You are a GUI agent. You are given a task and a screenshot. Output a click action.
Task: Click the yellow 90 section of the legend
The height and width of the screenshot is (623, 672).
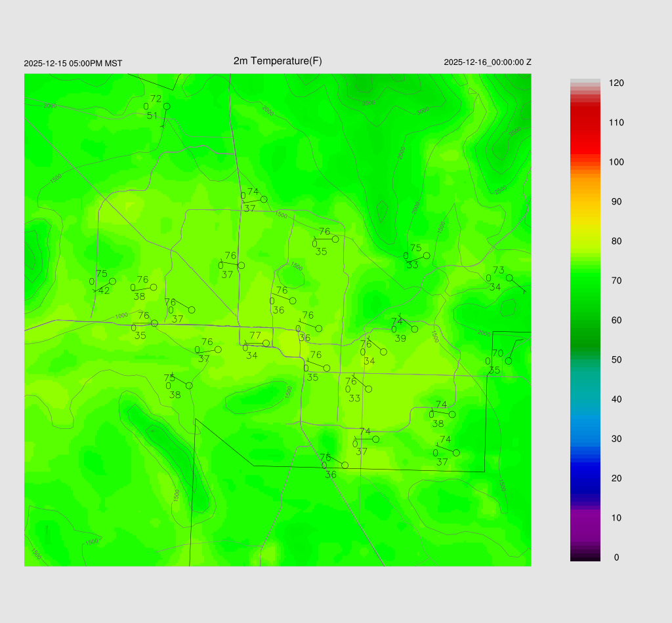click(585, 202)
